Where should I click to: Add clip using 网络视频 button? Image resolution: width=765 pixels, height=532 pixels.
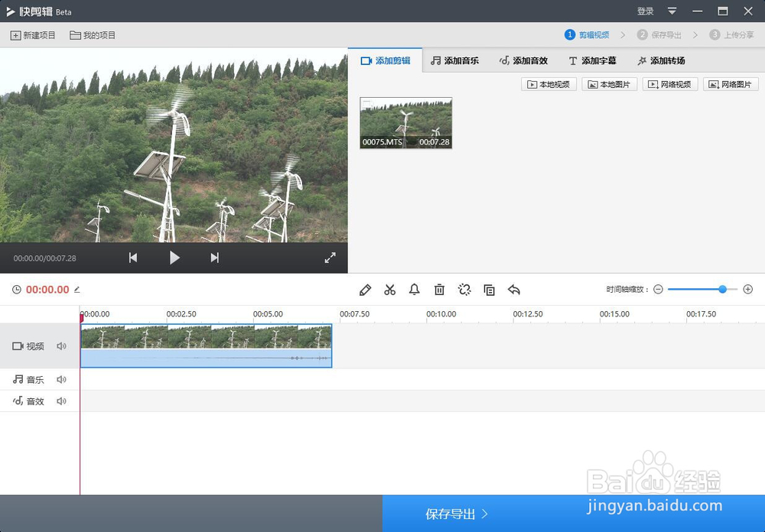click(x=670, y=84)
